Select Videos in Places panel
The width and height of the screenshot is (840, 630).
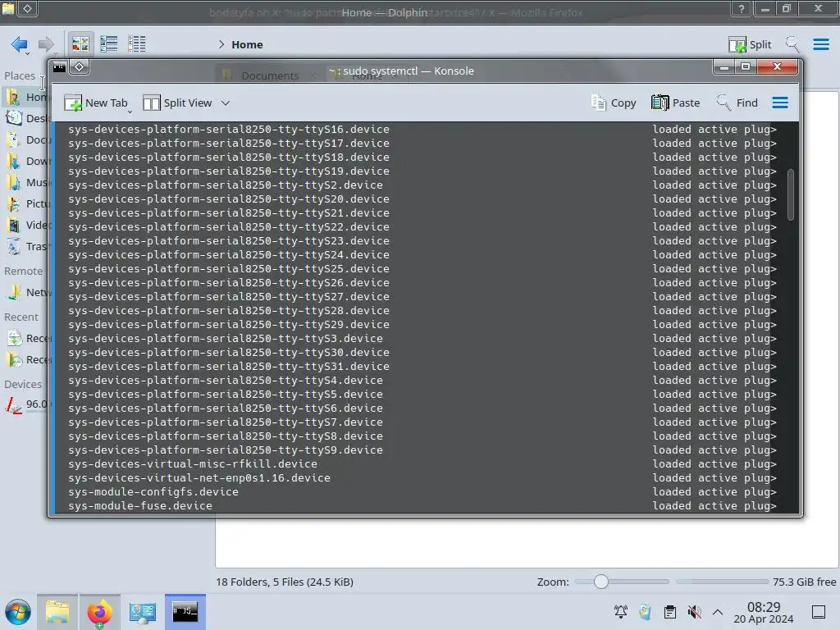27,225
